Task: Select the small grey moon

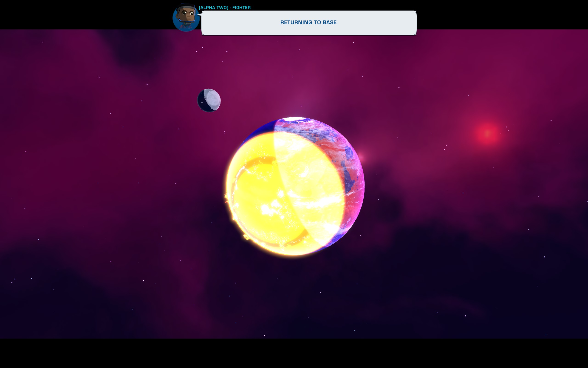Action: click(209, 100)
